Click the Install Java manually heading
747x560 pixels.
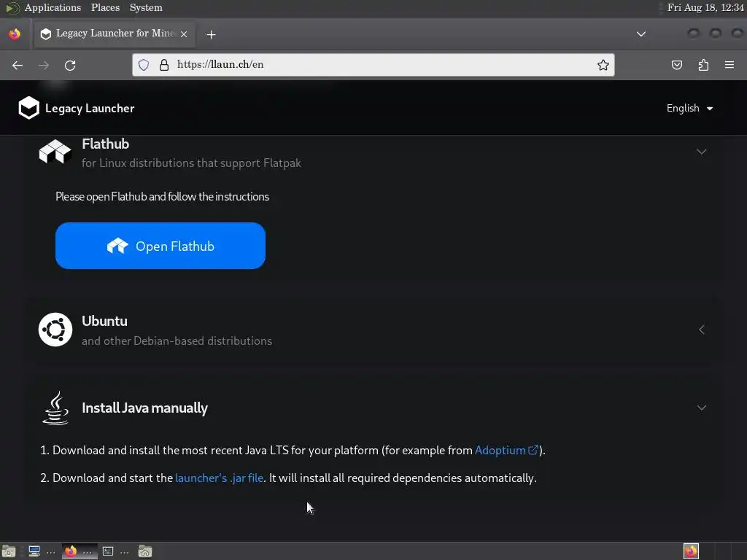click(x=144, y=408)
